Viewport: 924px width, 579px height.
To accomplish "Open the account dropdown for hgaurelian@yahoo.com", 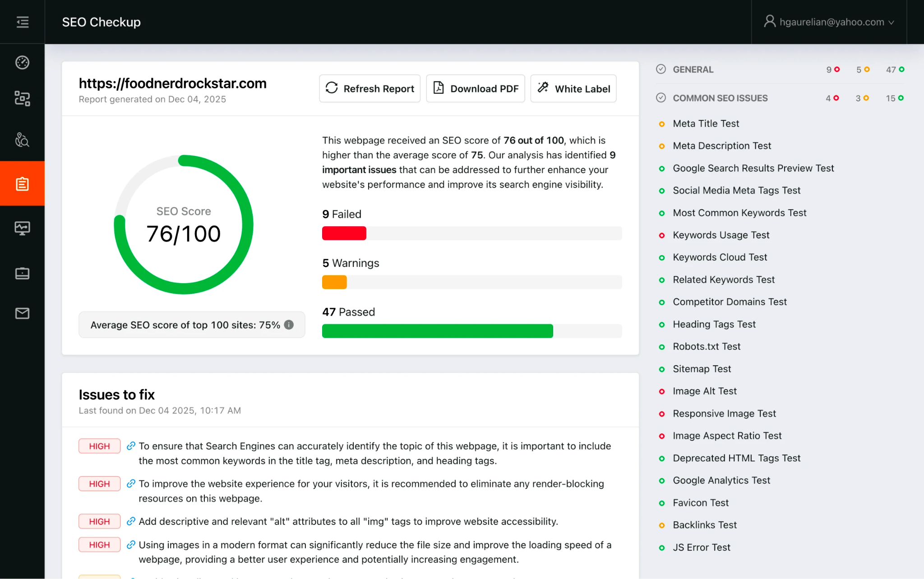I will point(829,22).
